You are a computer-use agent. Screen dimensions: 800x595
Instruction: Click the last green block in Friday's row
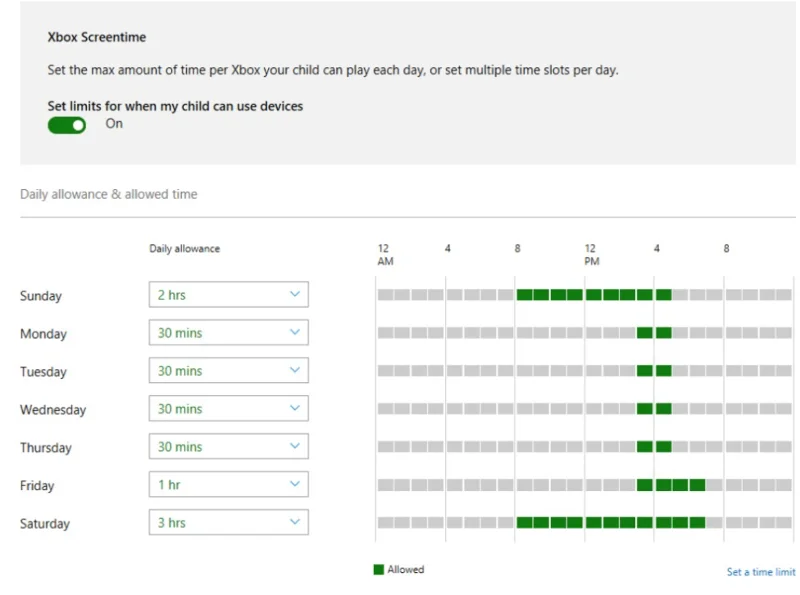coord(697,485)
